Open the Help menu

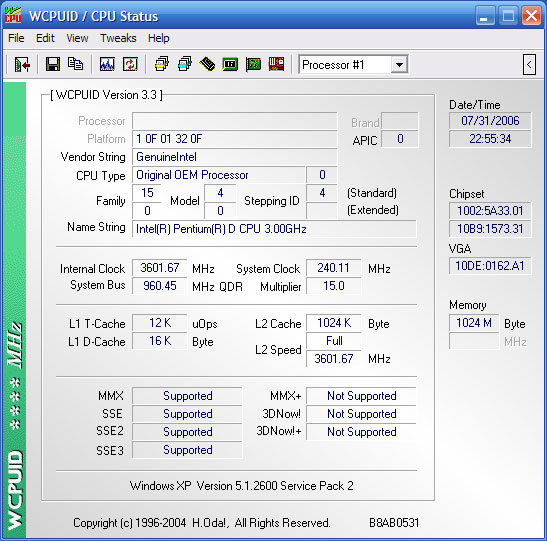[x=159, y=38]
